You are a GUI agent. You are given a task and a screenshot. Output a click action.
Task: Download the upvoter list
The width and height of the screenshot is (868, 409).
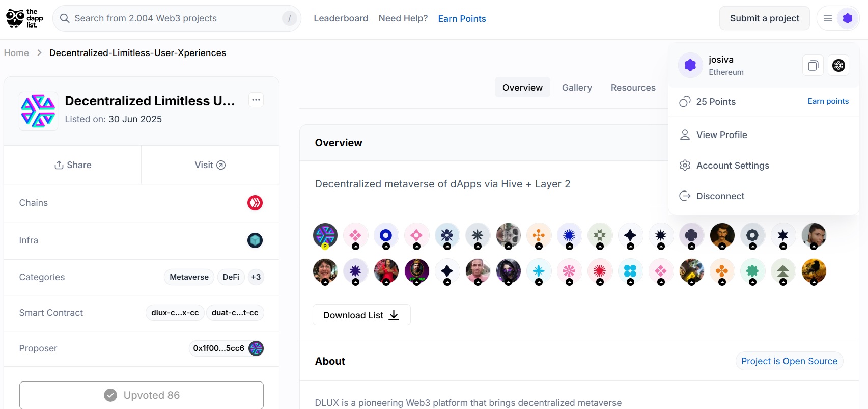tap(361, 315)
